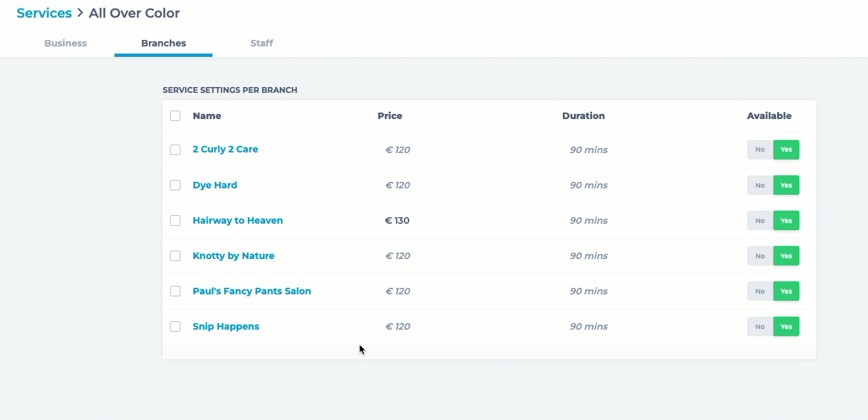Tick the checkbox for 2 Curly 2 Care

point(175,150)
